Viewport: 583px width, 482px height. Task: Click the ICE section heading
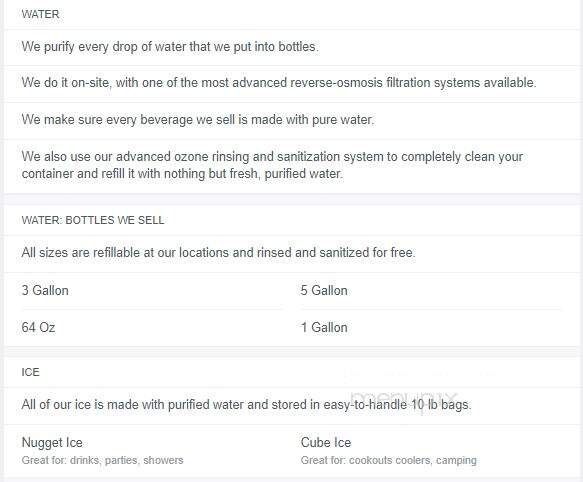pos(30,372)
